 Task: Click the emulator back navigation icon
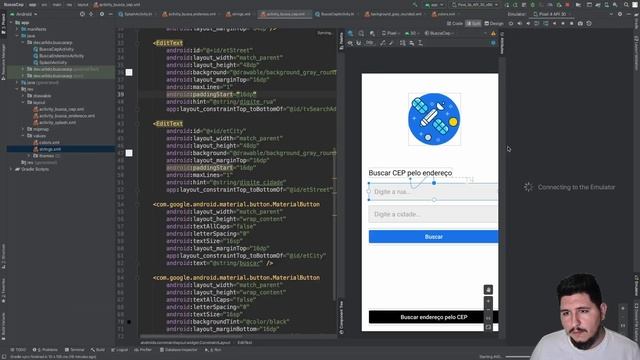coord(554,24)
